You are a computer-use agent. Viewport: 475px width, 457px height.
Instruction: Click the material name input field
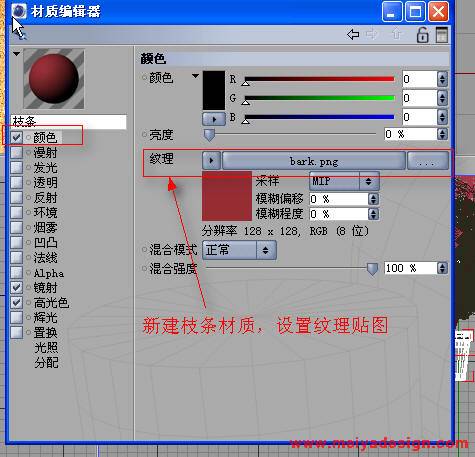click(x=69, y=121)
